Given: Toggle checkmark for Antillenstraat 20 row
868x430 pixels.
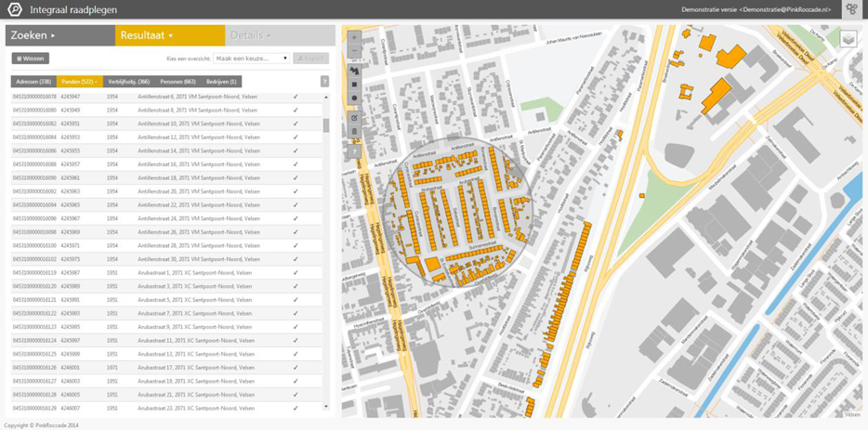Looking at the screenshot, I should coord(296,191).
